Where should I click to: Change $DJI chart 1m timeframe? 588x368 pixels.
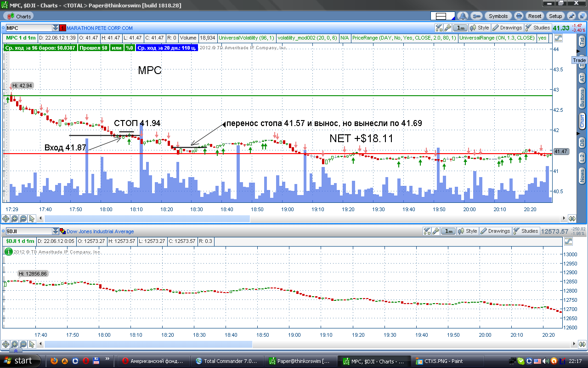pos(449,231)
